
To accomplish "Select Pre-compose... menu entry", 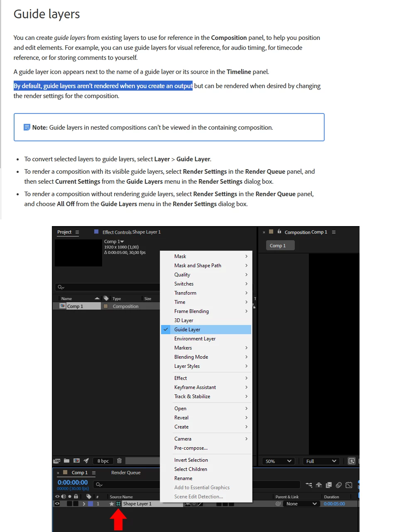I will pyautogui.click(x=206, y=448).
